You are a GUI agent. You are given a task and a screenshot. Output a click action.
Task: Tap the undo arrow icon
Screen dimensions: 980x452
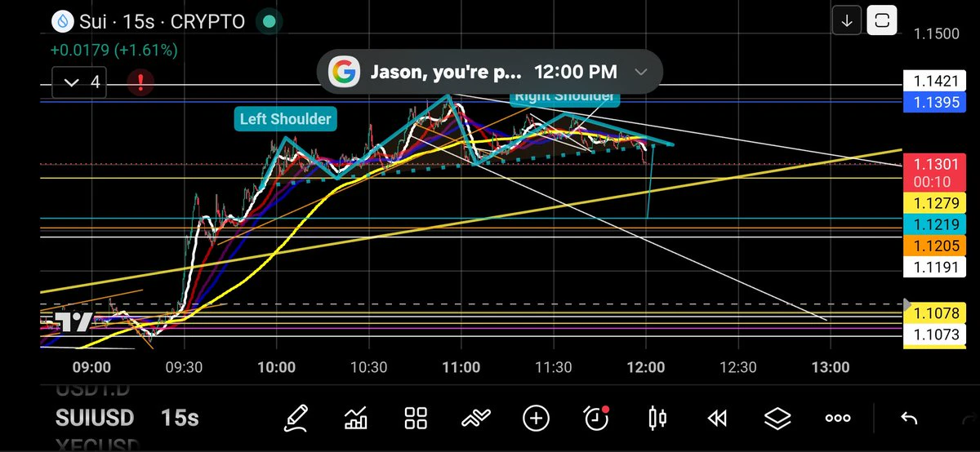pyautogui.click(x=908, y=419)
